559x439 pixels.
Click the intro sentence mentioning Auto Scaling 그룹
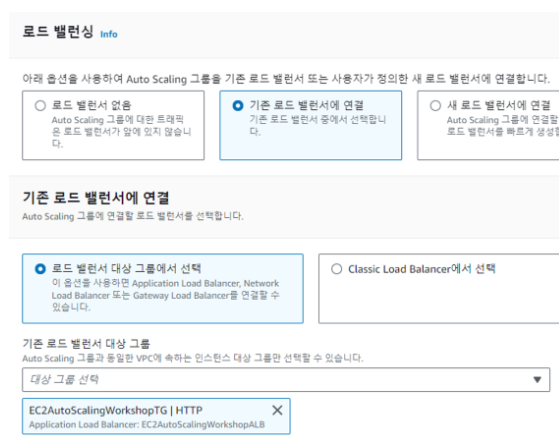pos(286,79)
